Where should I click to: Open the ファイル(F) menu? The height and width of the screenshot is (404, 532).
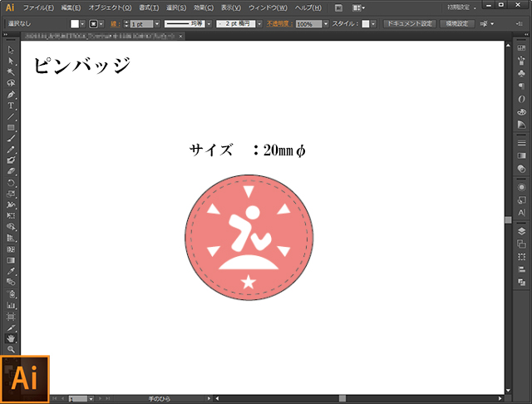[x=38, y=7]
